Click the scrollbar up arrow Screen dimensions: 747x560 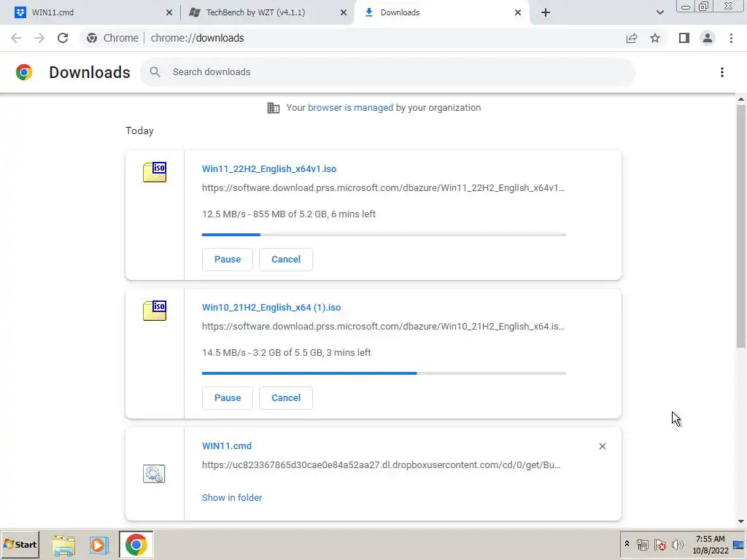click(741, 99)
